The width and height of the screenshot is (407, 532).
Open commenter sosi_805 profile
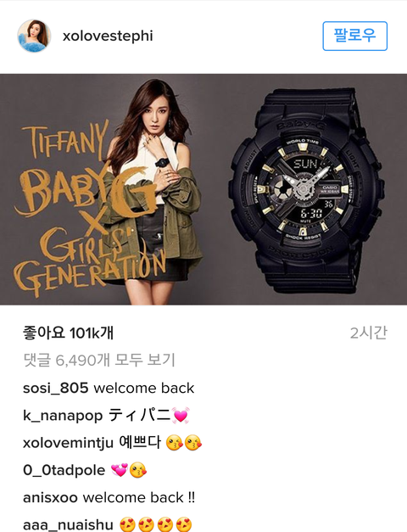tap(56, 388)
